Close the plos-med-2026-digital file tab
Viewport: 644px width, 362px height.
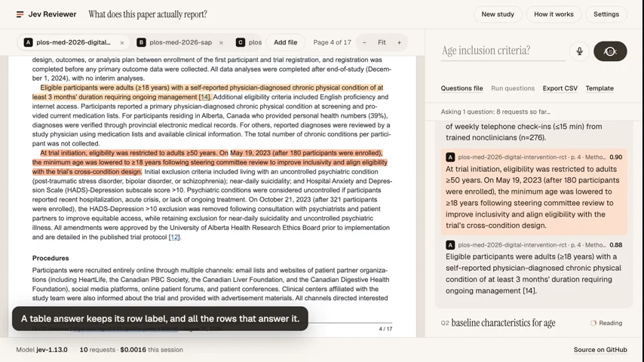click(x=122, y=43)
